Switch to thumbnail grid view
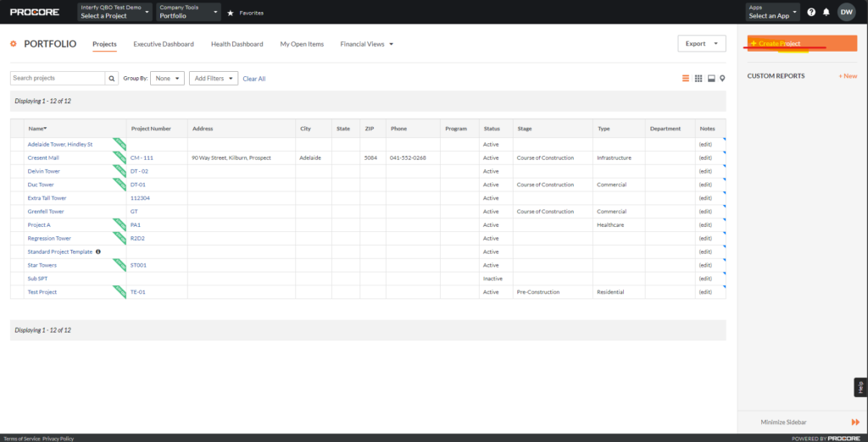Screen dimensions: 868x442 click(x=698, y=79)
